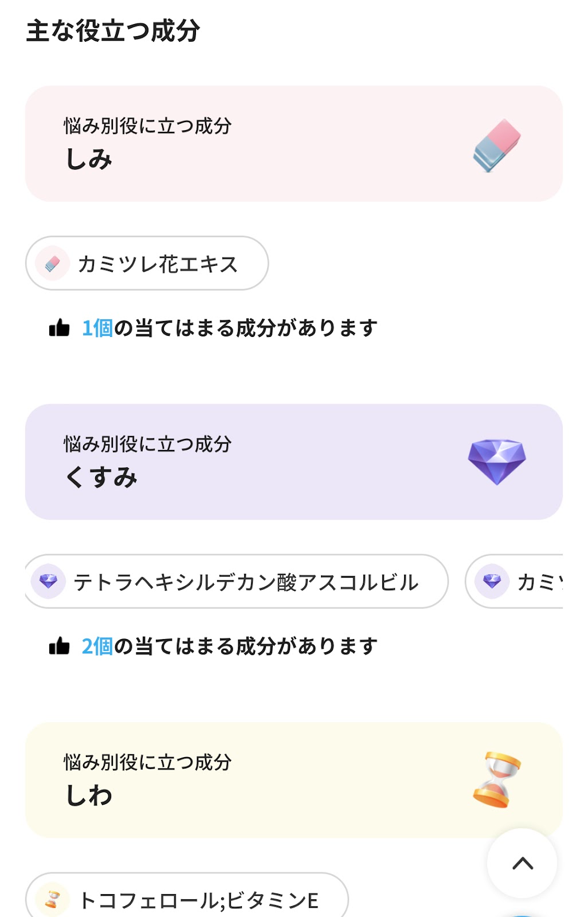This screenshot has height=917, width=588.
Task: Click the small eraser icon in カミツレ花エキス chip
Action: (52, 264)
